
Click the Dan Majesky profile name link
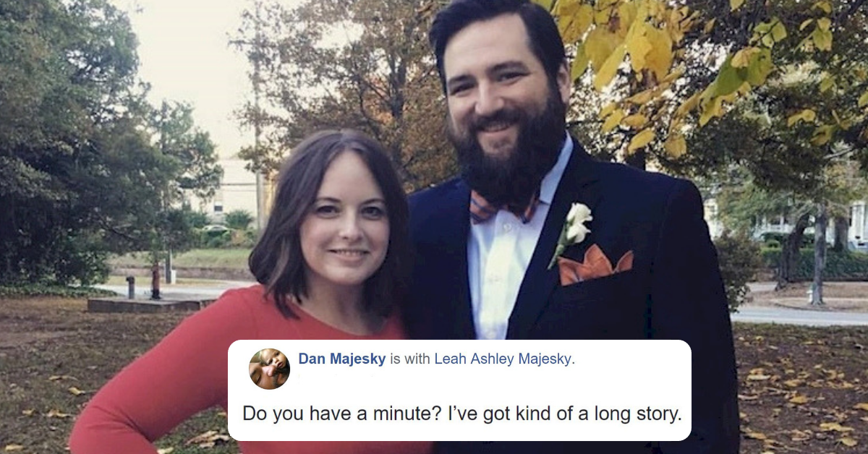(342, 359)
